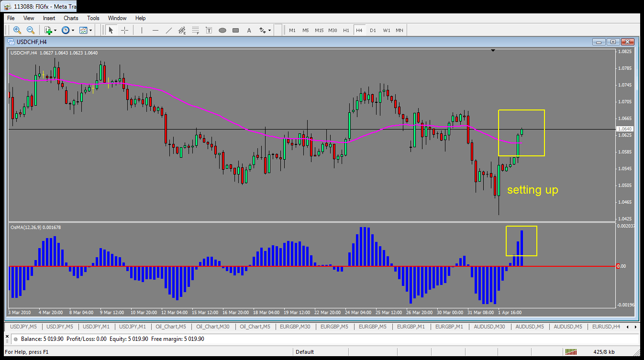Select the Draw Trendline tool
This screenshot has height=360, width=644.
tap(168, 30)
